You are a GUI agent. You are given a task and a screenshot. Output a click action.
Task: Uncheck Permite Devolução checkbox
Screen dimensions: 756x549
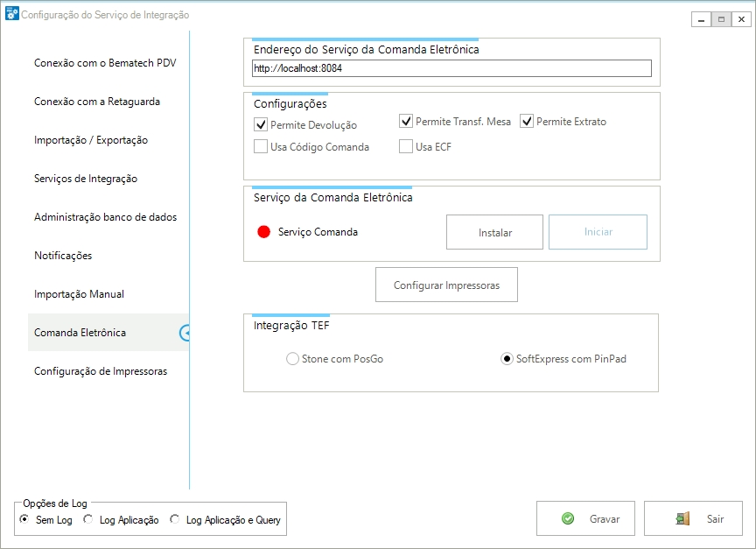tap(261, 125)
